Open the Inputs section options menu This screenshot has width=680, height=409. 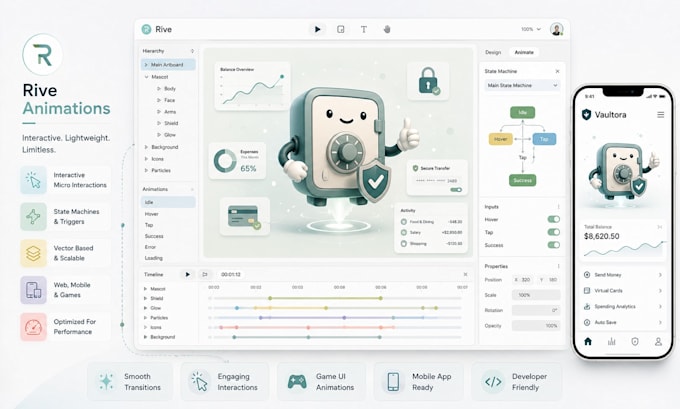558,207
